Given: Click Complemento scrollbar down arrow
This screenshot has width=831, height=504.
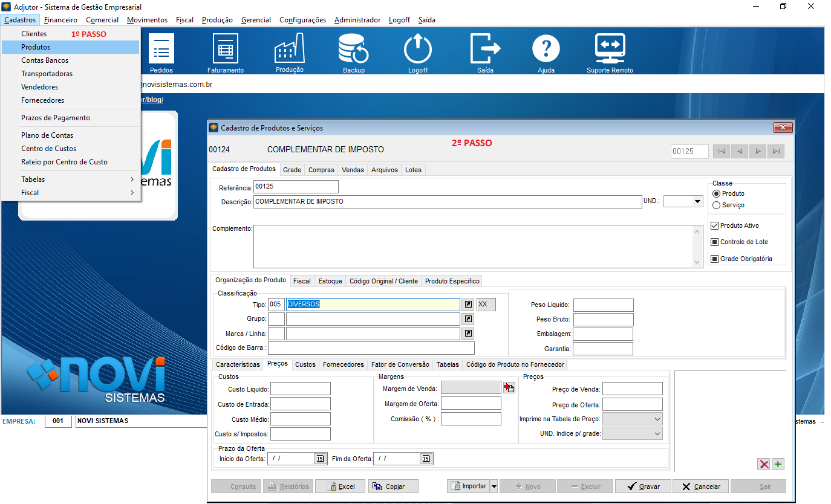Looking at the screenshot, I should [x=698, y=262].
